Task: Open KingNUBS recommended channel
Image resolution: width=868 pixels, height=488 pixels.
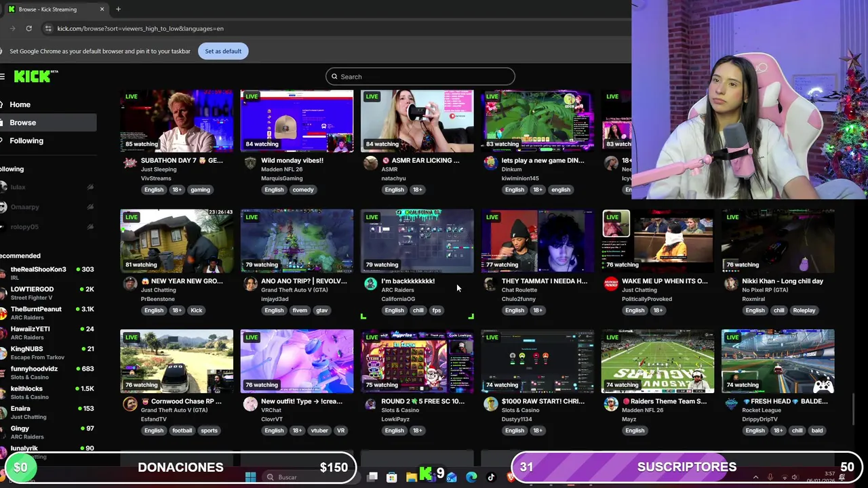Action: 47,352
